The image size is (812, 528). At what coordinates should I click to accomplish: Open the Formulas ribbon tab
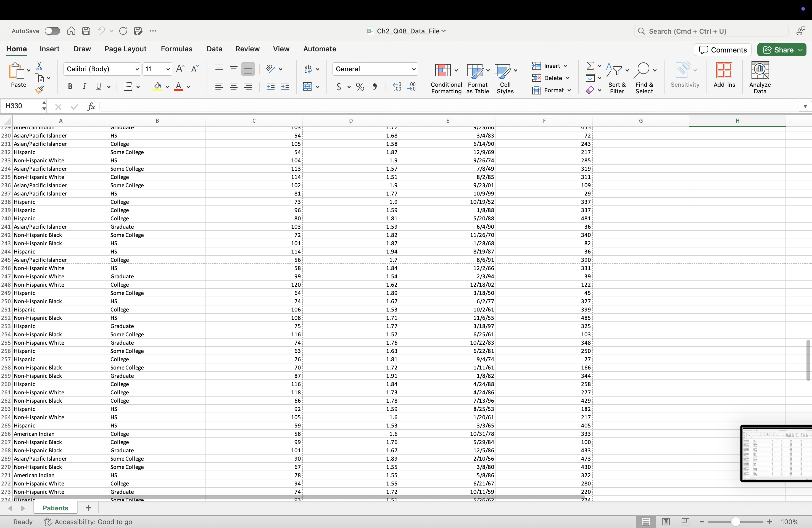[176, 49]
